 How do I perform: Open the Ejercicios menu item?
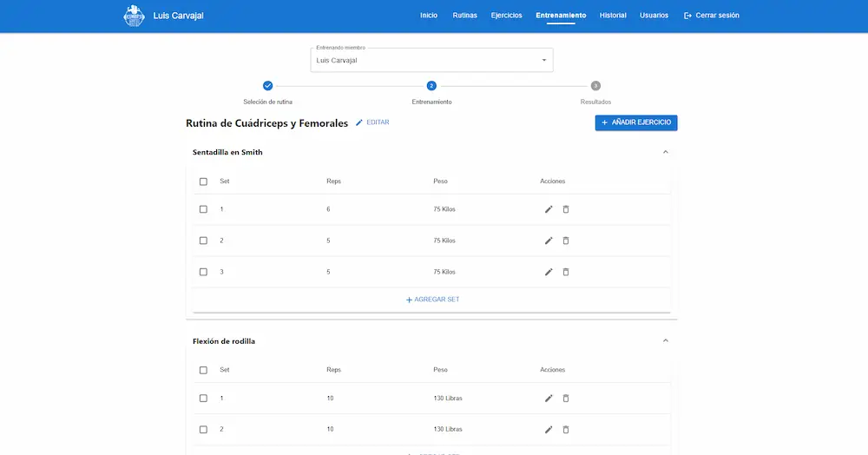[x=506, y=16]
